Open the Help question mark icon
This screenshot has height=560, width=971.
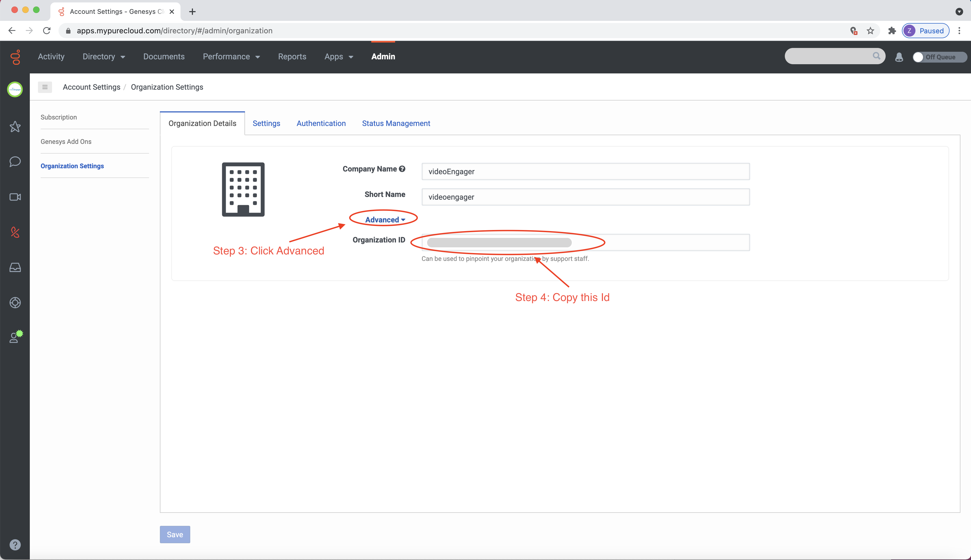(x=15, y=545)
